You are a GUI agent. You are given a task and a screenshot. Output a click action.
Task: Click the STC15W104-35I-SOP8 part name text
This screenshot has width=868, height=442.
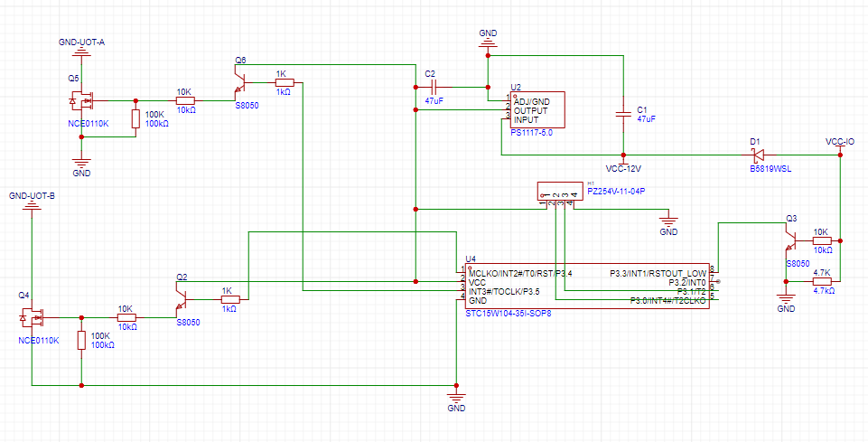coord(509,314)
